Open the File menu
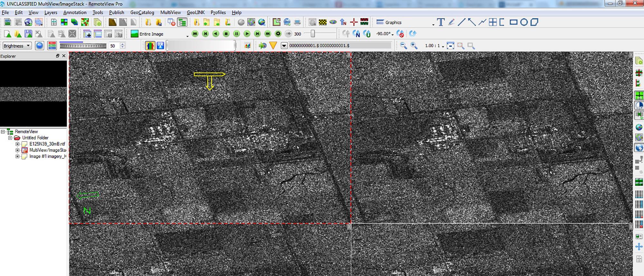This screenshot has height=276, width=644. (x=5, y=12)
